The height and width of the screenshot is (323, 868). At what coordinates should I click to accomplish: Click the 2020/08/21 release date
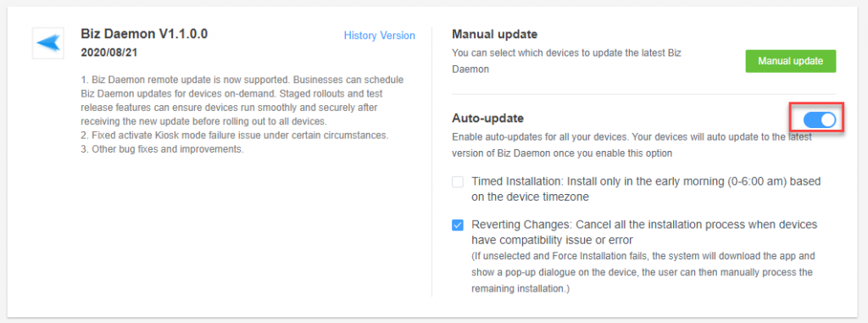click(109, 53)
